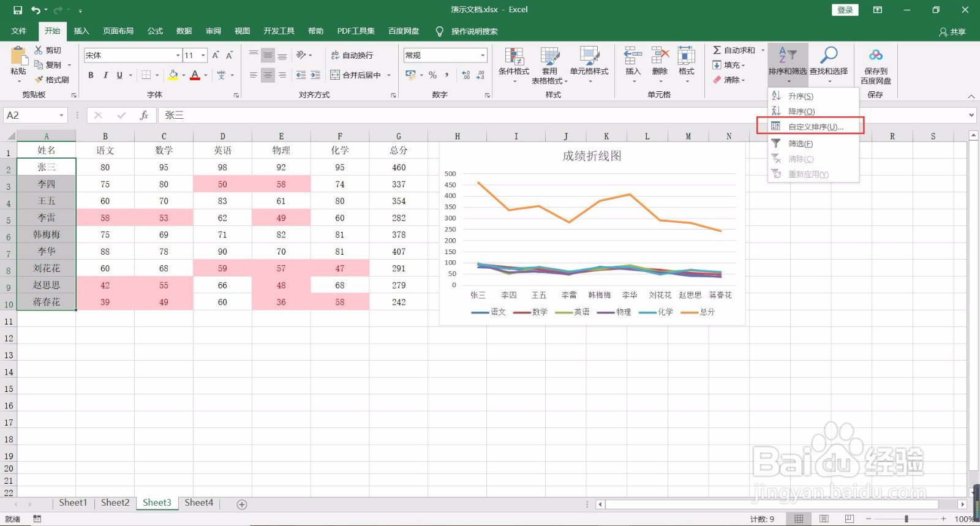Open the fill color dropdown arrow
This screenshot has height=526, width=980.
click(184, 75)
